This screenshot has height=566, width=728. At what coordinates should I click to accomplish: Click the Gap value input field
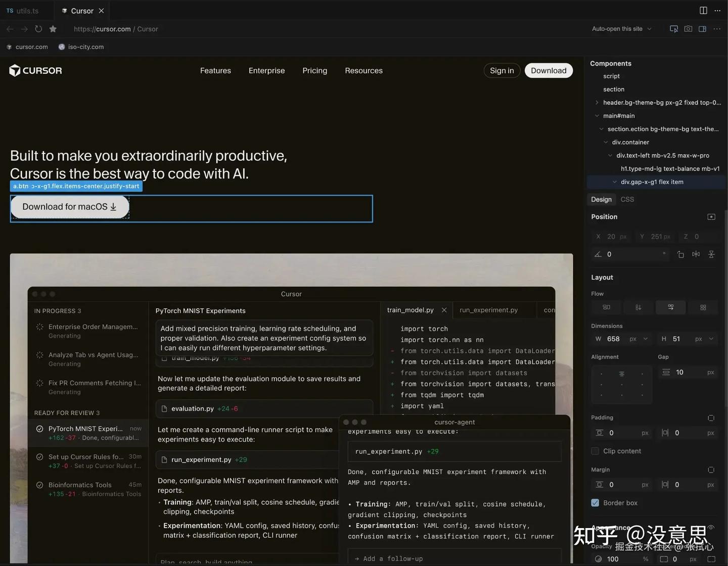[x=690, y=372]
